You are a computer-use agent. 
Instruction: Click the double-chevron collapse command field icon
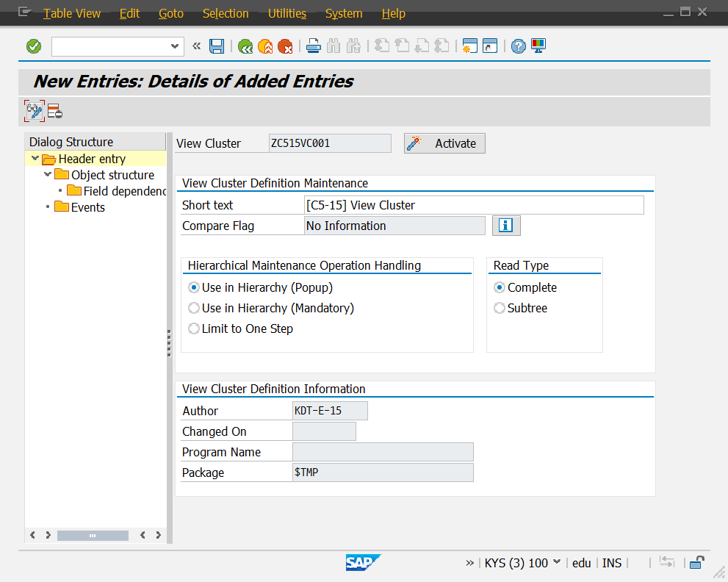tap(196, 46)
